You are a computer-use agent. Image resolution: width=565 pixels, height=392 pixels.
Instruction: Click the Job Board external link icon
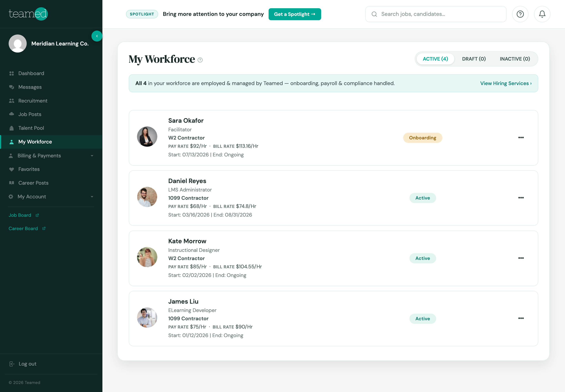coord(37,215)
